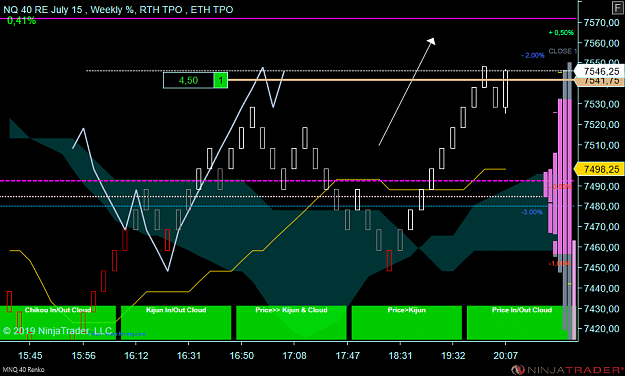Click the red - 0,50% level label
Image resolution: width=625 pixels, height=376 pixels.
coord(560,187)
